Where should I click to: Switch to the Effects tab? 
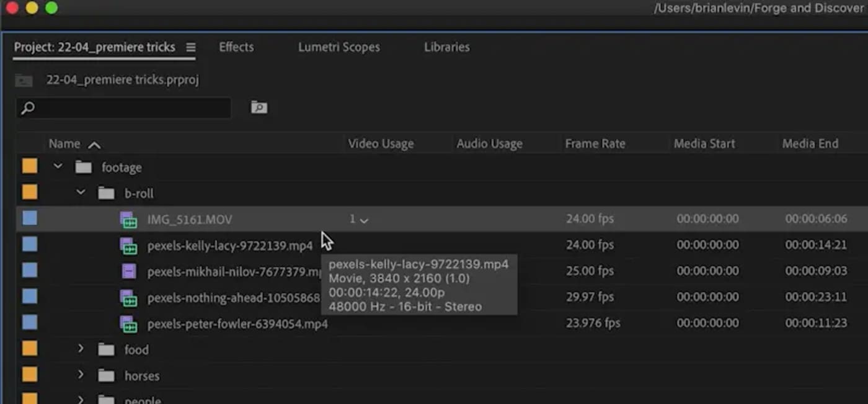coord(236,47)
